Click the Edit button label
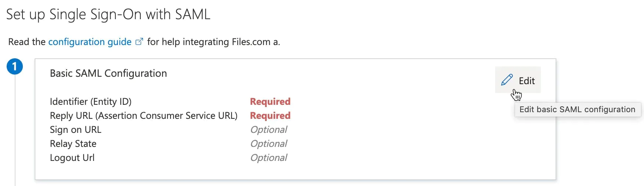The width and height of the screenshot is (644, 186). [526, 81]
